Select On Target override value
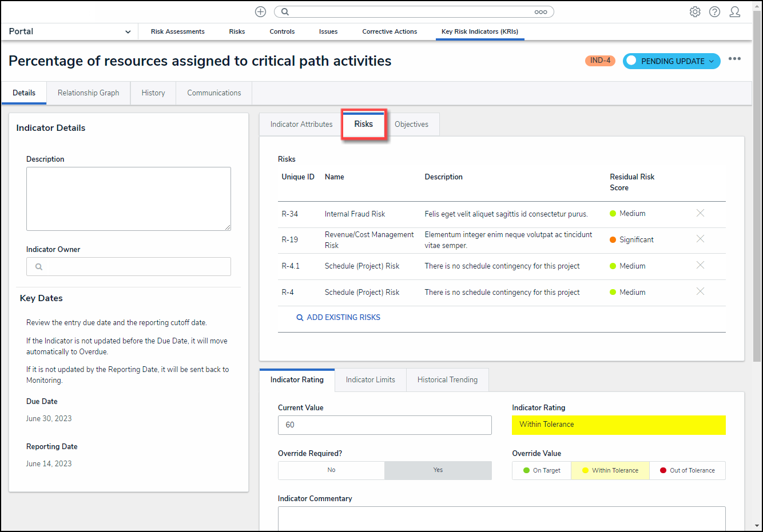The height and width of the screenshot is (532, 763). (x=542, y=471)
